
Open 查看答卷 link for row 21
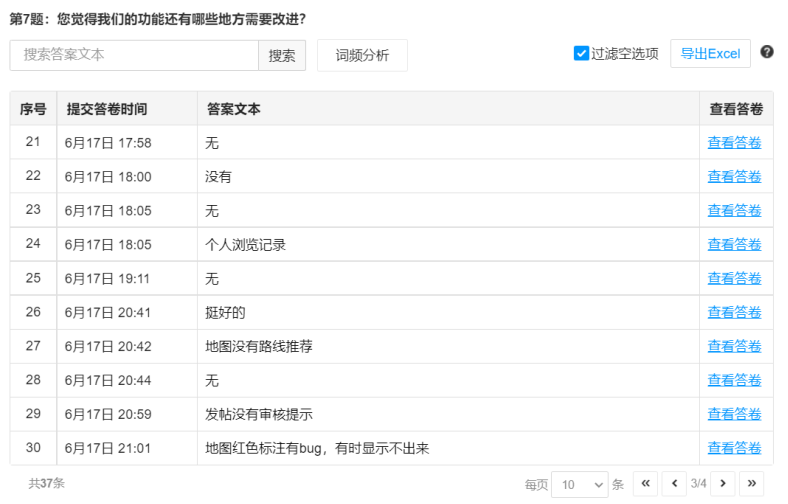(734, 143)
